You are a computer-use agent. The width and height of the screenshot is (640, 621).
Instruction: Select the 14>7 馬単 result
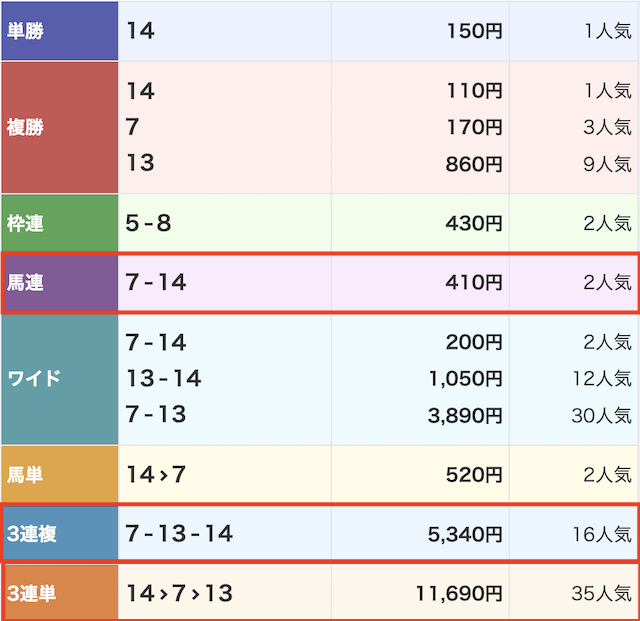[156, 474]
